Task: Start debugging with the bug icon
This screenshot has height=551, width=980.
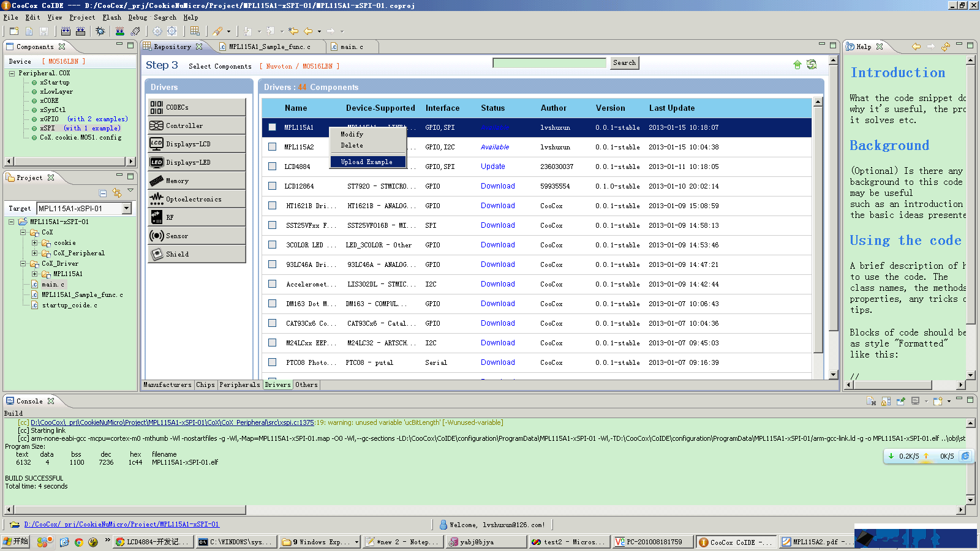Action: [100, 31]
